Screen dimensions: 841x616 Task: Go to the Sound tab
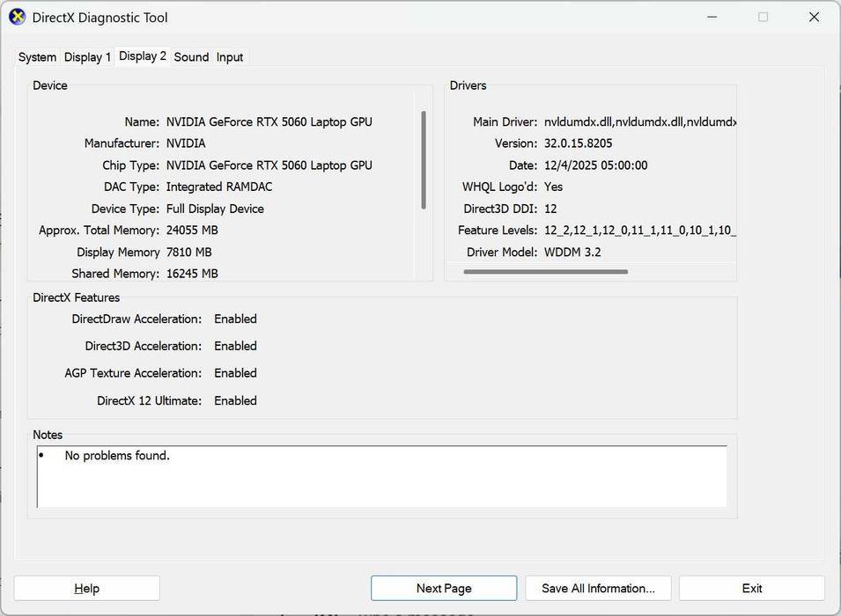tap(191, 57)
